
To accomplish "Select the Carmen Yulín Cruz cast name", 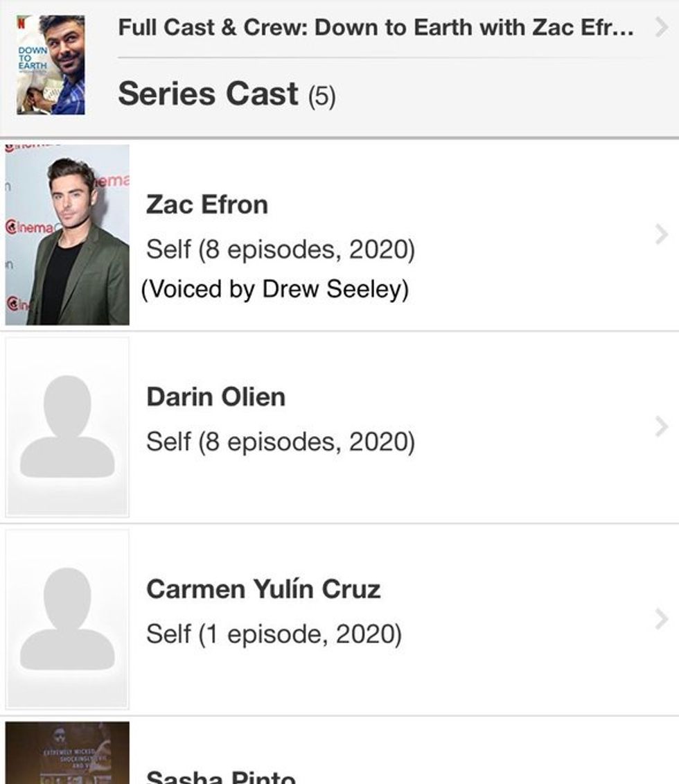I will [x=263, y=589].
